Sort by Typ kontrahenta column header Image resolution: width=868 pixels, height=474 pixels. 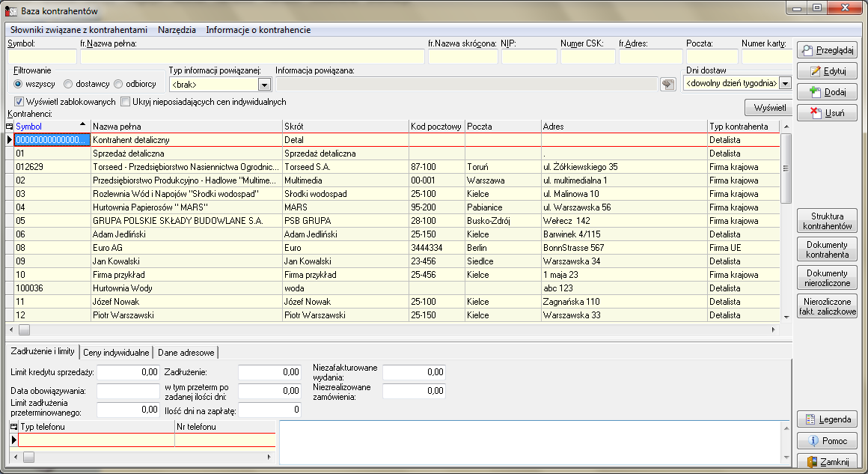(743, 127)
